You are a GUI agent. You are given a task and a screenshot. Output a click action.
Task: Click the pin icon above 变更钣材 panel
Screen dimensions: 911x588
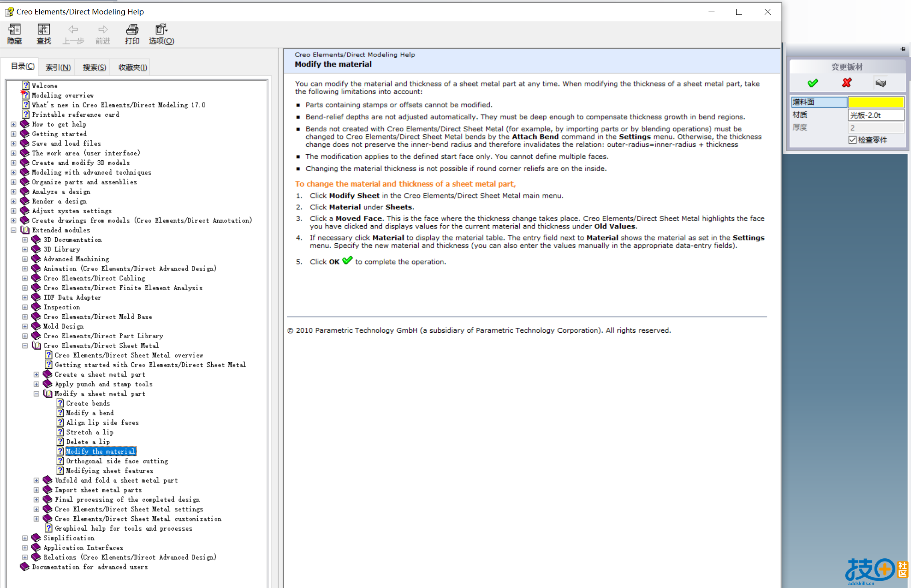903,49
